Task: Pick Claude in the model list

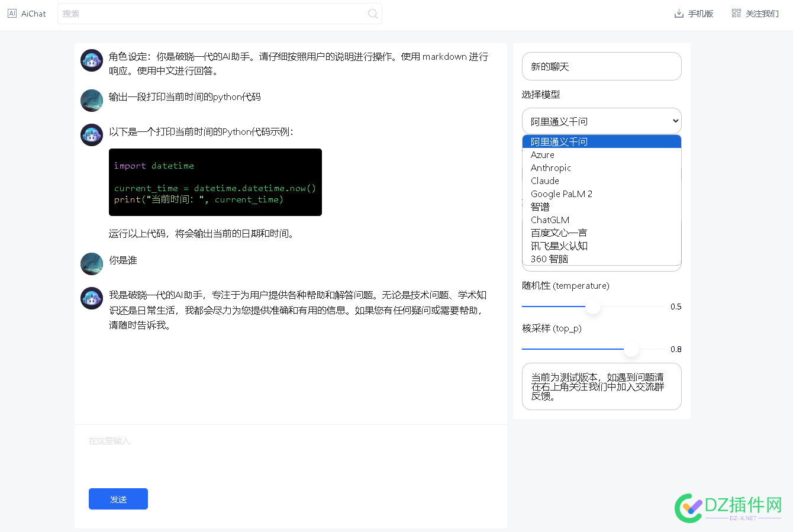Action: pyautogui.click(x=602, y=180)
